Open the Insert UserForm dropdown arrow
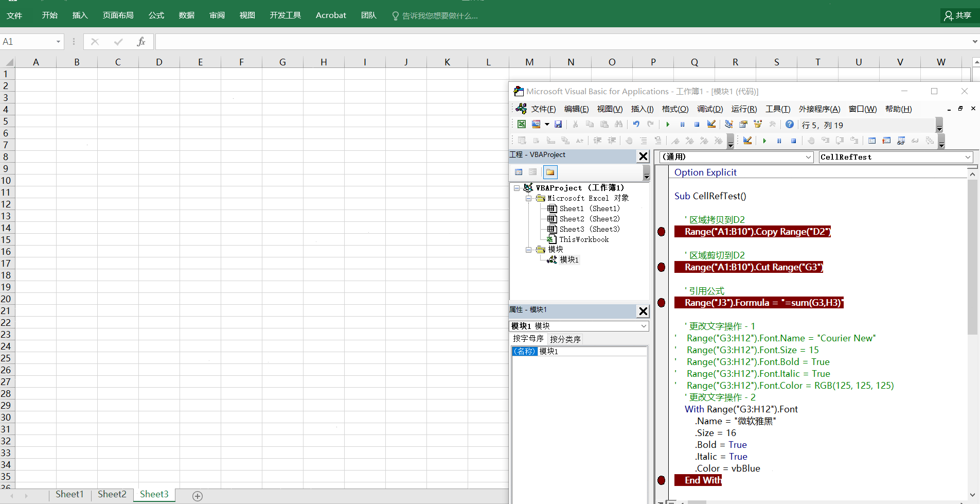980x504 pixels. click(x=547, y=124)
